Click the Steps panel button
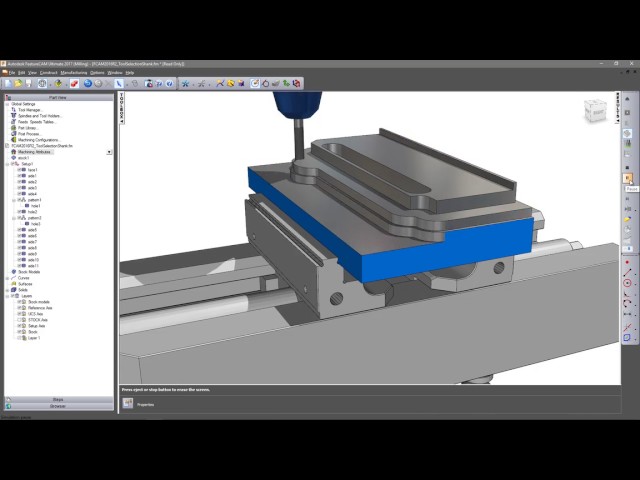Viewport: 640px width, 480px height. click(x=58, y=400)
